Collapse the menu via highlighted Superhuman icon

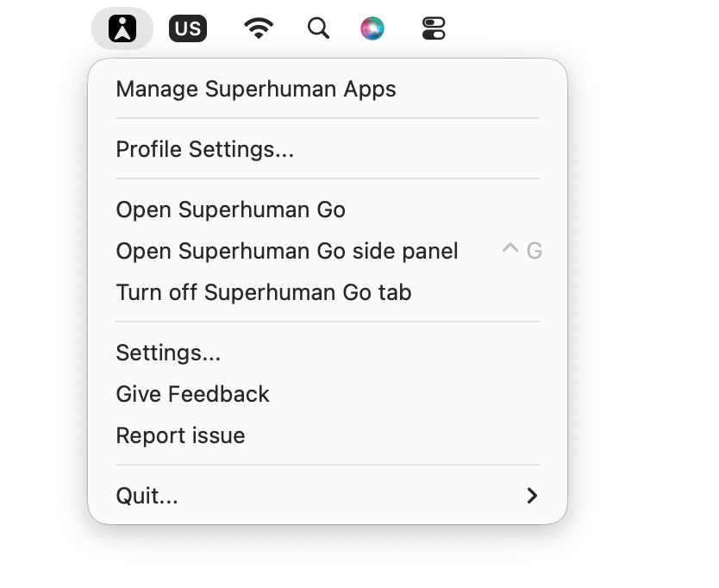pyautogui.click(x=122, y=28)
